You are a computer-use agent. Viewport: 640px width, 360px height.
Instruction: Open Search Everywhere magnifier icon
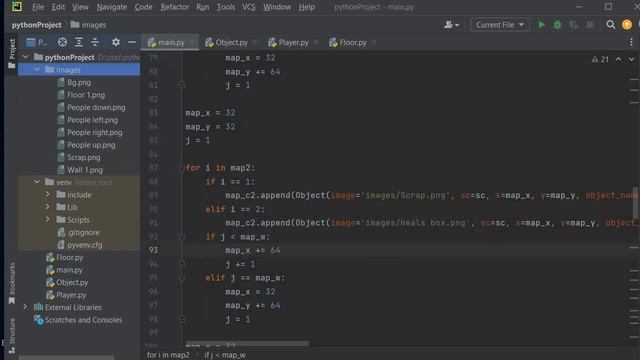pos(611,25)
